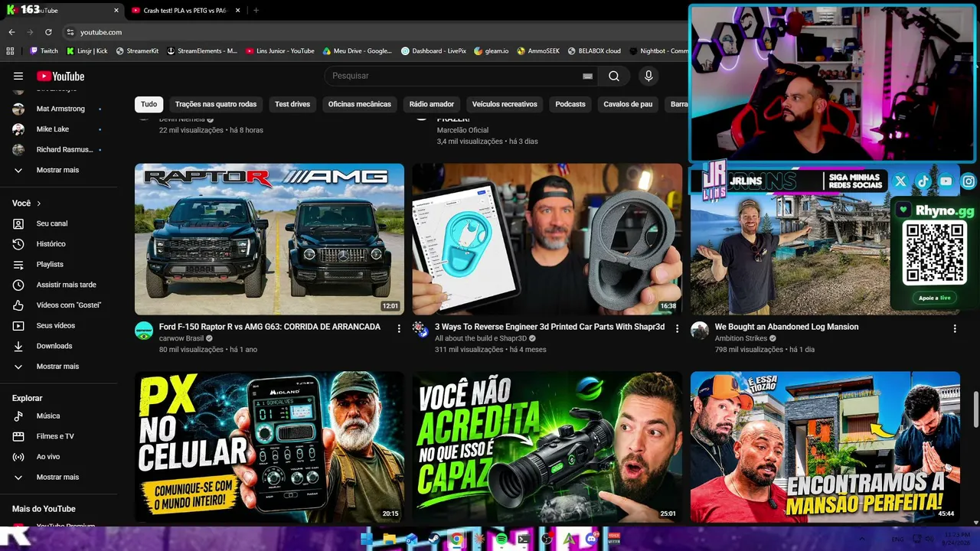Image resolution: width=980 pixels, height=551 pixels.
Task: Switch to 'Crash test! PLA vs PETG' tab
Action: pyautogui.click(x=185, y=10)
